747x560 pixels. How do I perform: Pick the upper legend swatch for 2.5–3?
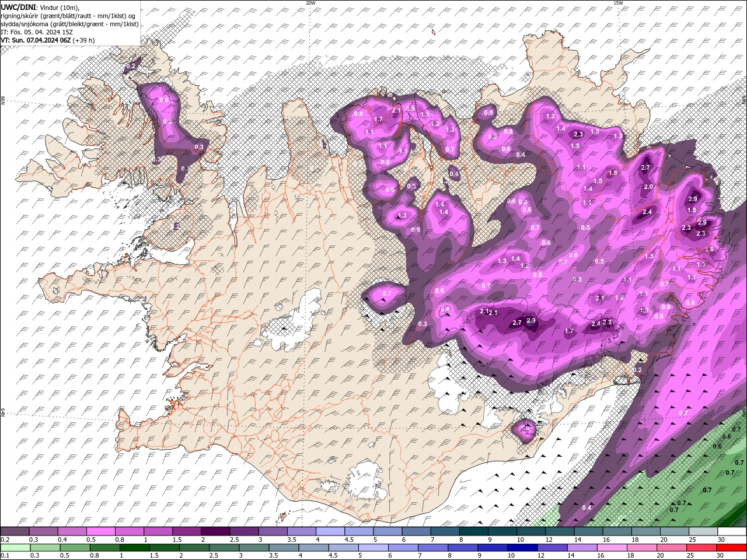[244, 531]
